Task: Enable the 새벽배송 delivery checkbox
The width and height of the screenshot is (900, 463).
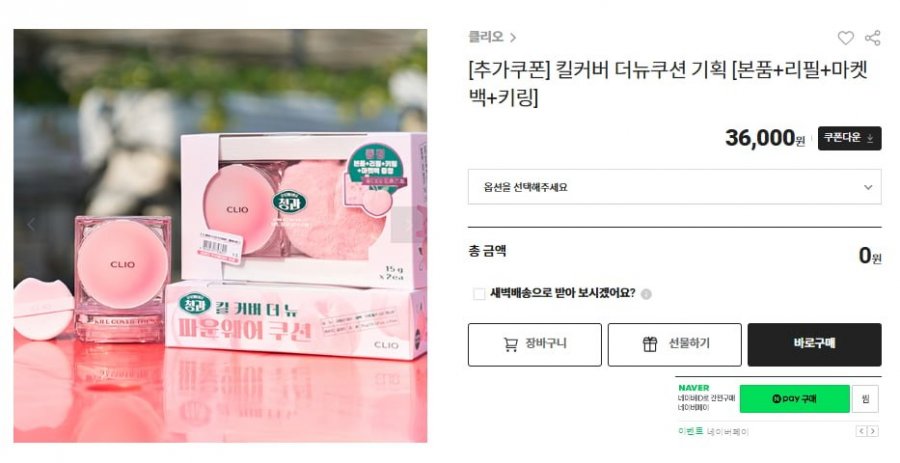Action: 479,294
